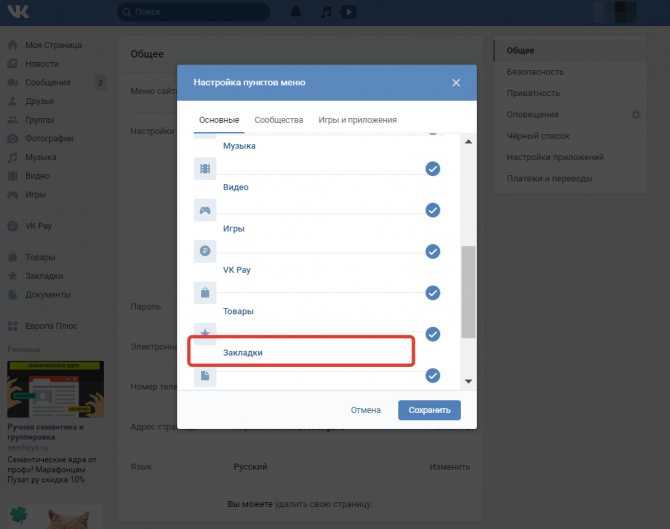670x529 pixels.
Task: Uncheck the checkmark in the Видео icon row
Action: [432, 169]
